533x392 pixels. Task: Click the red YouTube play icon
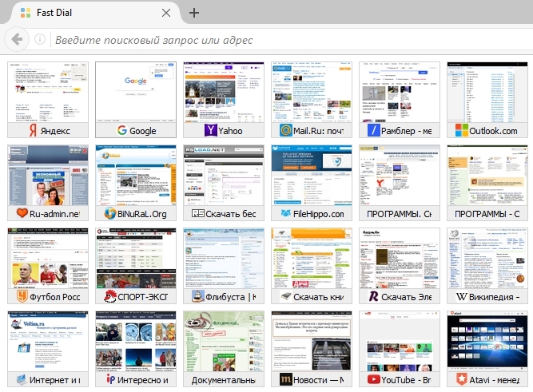click(x=373, y=380)
